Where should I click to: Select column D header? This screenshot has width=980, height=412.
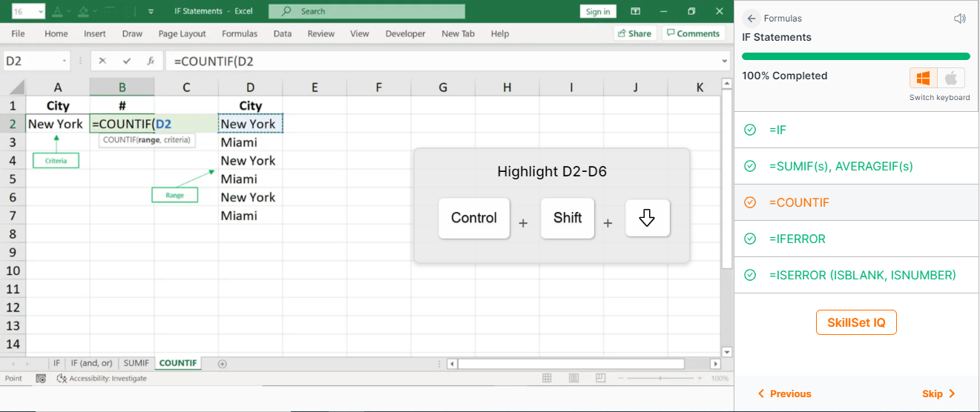(251, 87)
